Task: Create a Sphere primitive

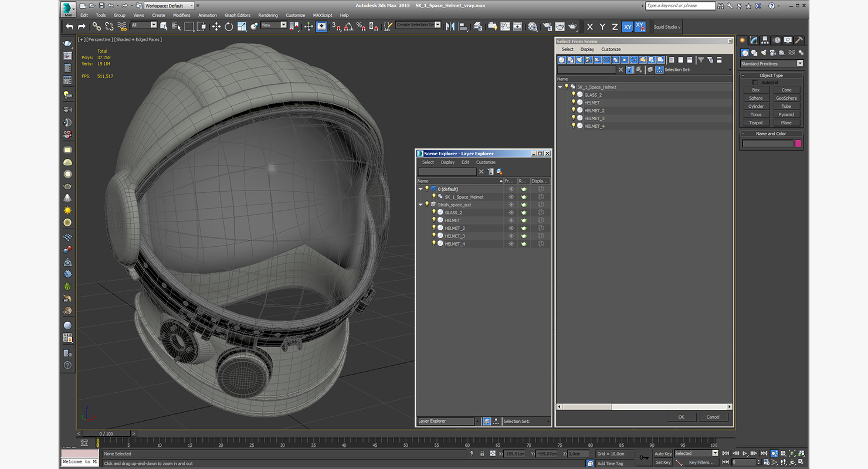Action: pyautogui.click(x=756, y=98)
